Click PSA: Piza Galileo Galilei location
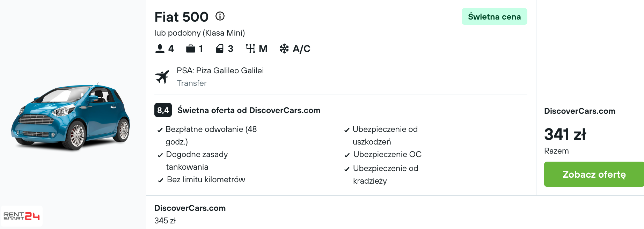The width and height of the screenshot is (644, 229). click(x=220, y=71)
